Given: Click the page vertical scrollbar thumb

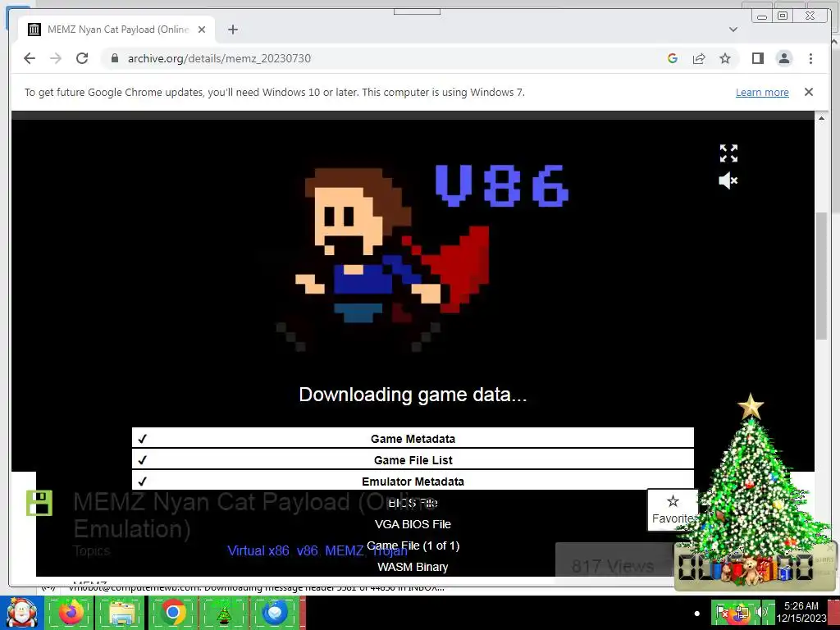Looking at the screenshot, I should click(x=821, y=276).
